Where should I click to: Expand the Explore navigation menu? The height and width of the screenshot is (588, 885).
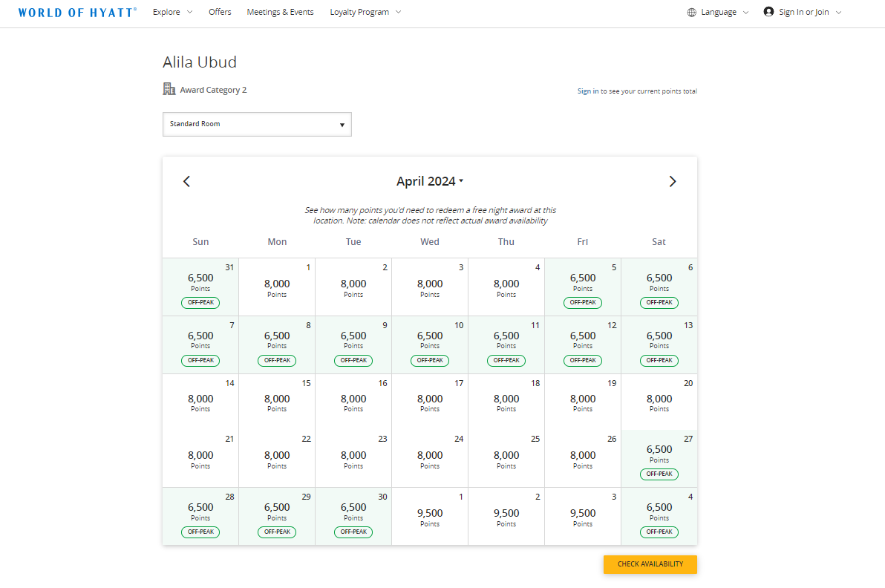(x=172, y=12)
